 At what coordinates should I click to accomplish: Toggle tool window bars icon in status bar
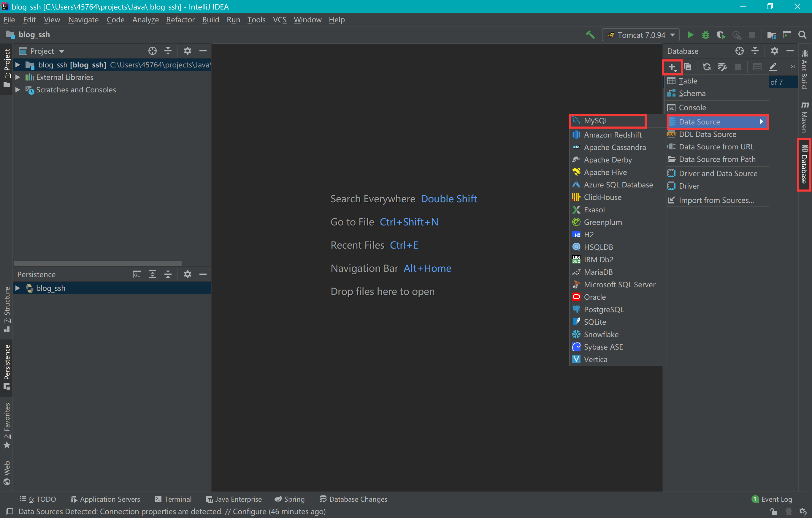click(x=9, y=511)
